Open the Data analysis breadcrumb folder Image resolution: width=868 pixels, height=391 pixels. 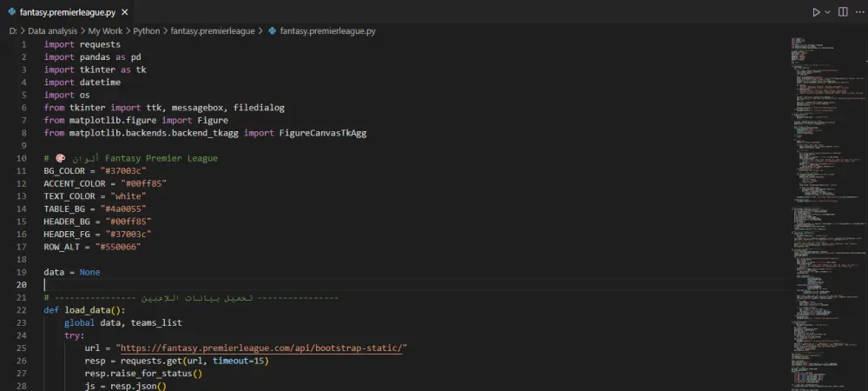pyautogui.click(x=53, y=31)
